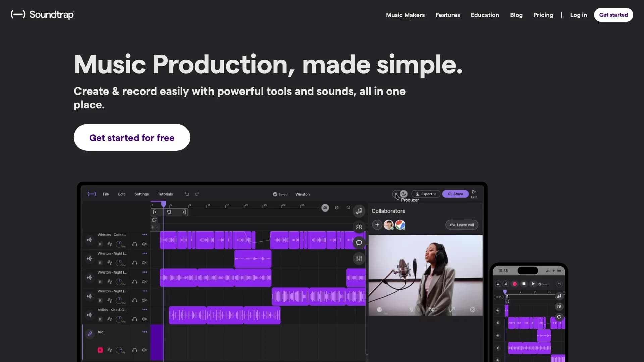
Task: Toggle red record-arm button on Mic track
Action: coord(100,350)
